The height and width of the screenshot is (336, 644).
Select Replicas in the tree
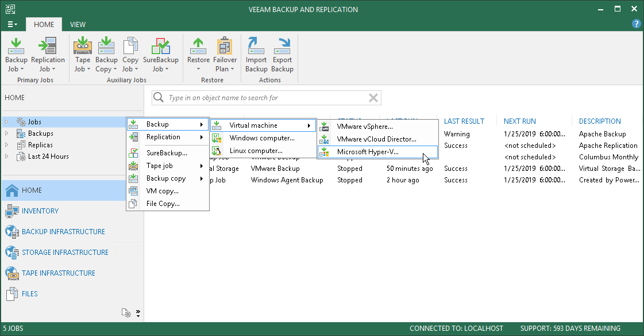pos(40,145)
